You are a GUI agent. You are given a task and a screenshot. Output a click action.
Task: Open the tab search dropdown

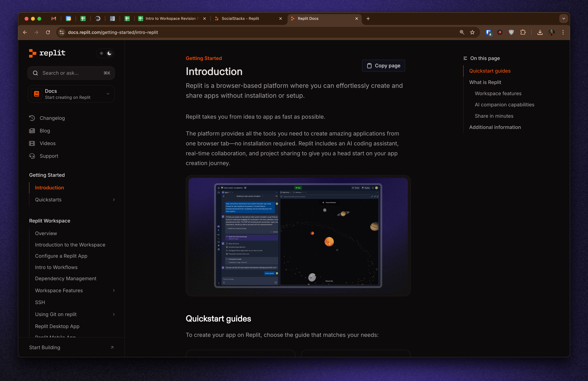click(x=564, y=19)
